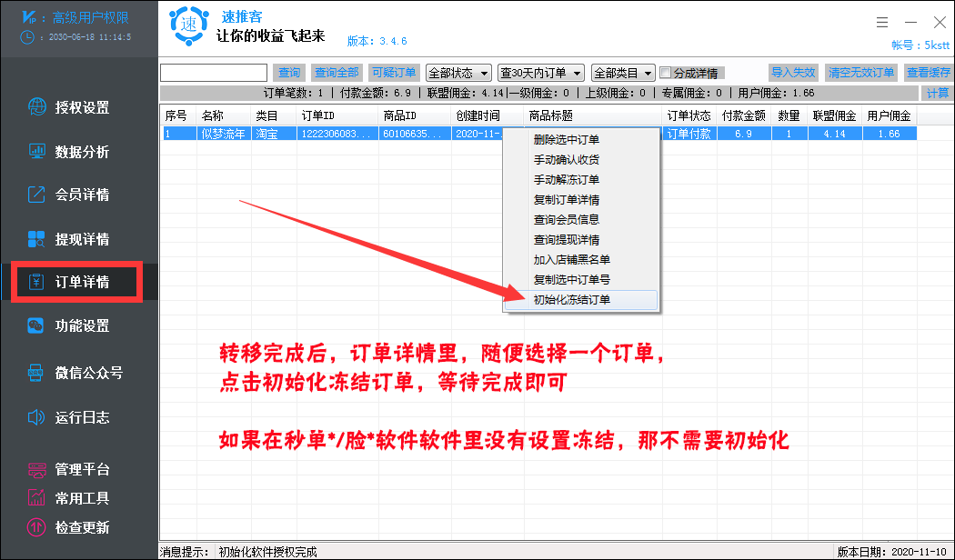Sort by the 付款金额 column header
This screenshot has height=560, width=955.
click(744, 115)
